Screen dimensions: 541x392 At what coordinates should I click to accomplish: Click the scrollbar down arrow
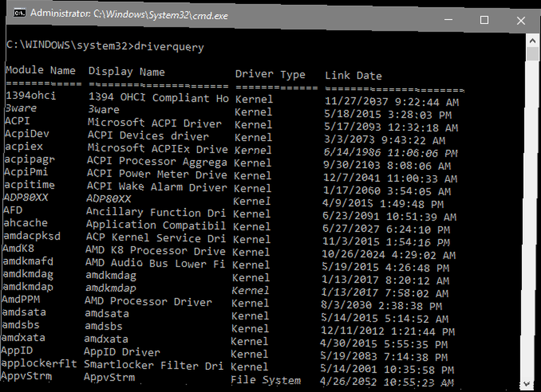(526, 384)
